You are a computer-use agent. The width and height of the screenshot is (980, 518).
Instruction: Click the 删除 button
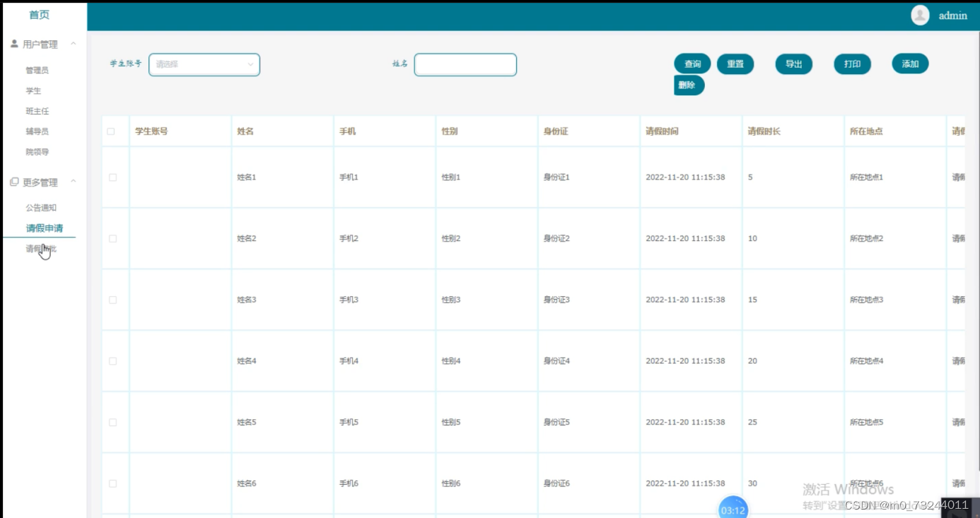pos(689,86)
